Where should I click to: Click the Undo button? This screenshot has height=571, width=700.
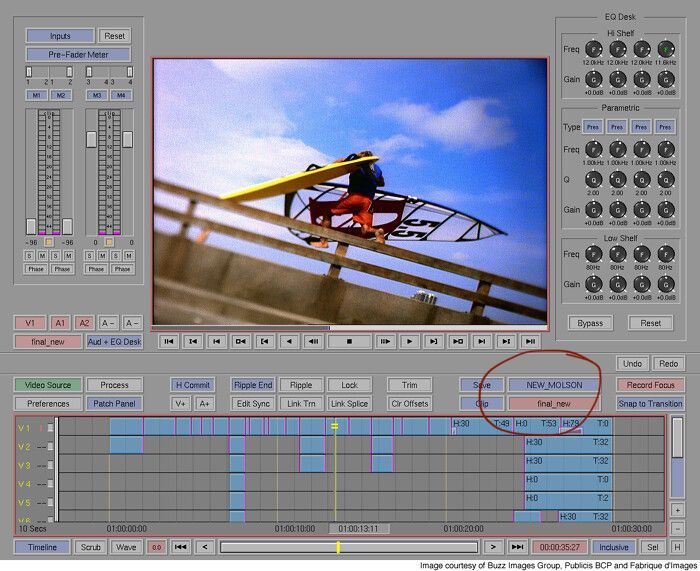tap(632, 363)
